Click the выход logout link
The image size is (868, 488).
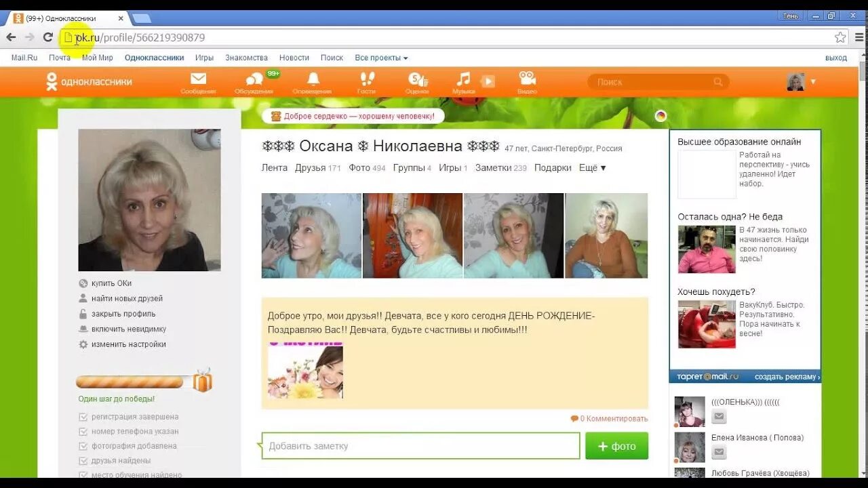pos(836,58)
